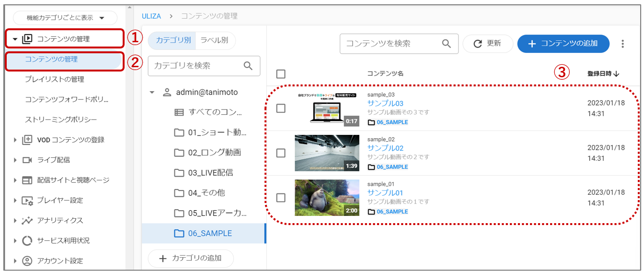Check the box for サンプル01

(281, 198)
